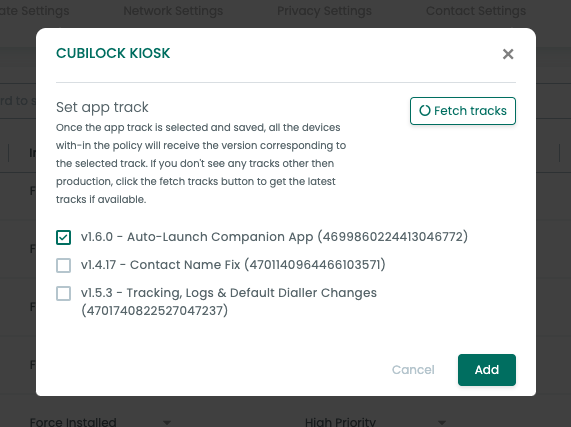Select v1.4.17 Contact Name Fix label text

233,265
